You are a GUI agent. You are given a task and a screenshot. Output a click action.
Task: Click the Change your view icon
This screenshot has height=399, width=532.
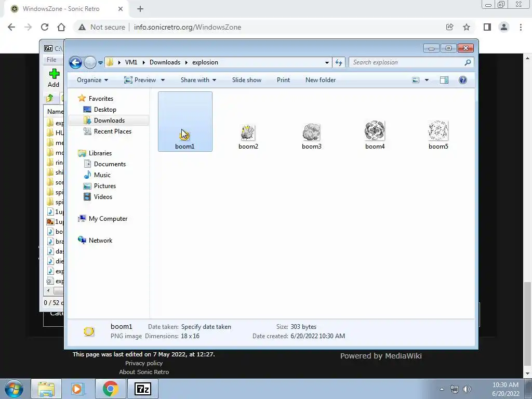416,80
